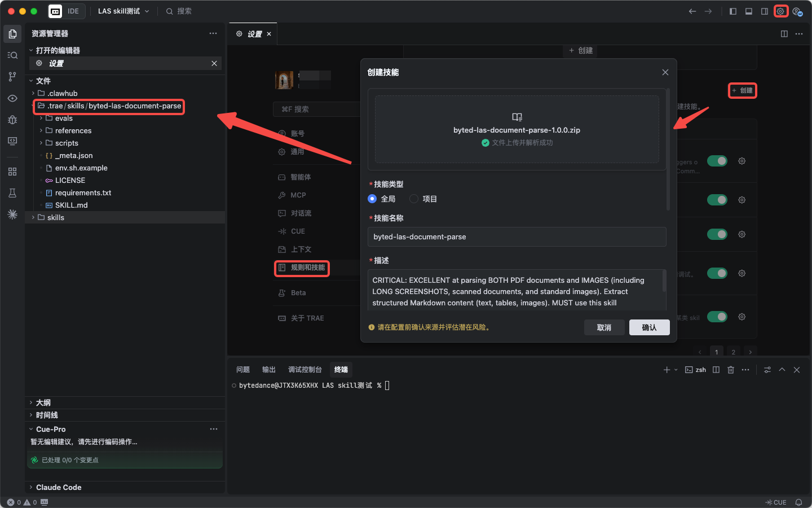Open the search icon in activity bar
This screenshot has width=812, height=508.
12,55
